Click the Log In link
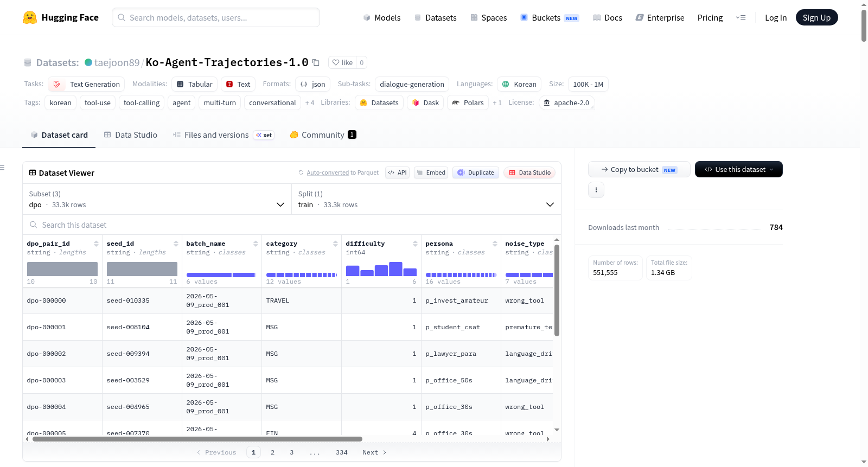This screenshot has height=467, width=868. click(776, 17)
